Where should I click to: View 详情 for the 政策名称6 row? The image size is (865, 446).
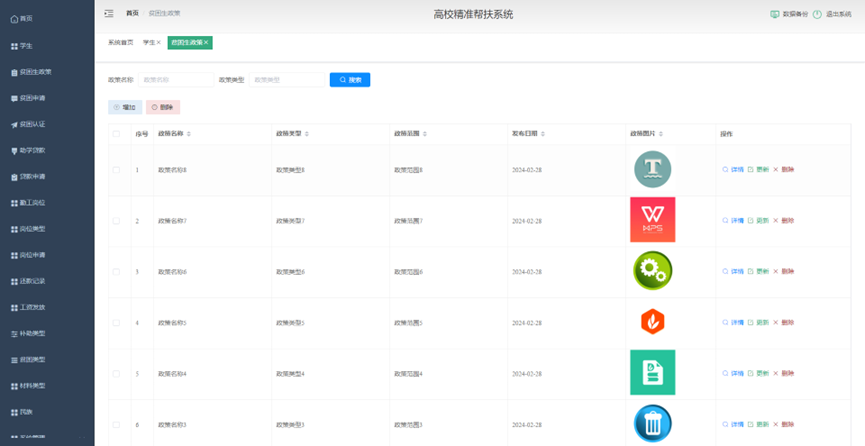pos(733,272)
